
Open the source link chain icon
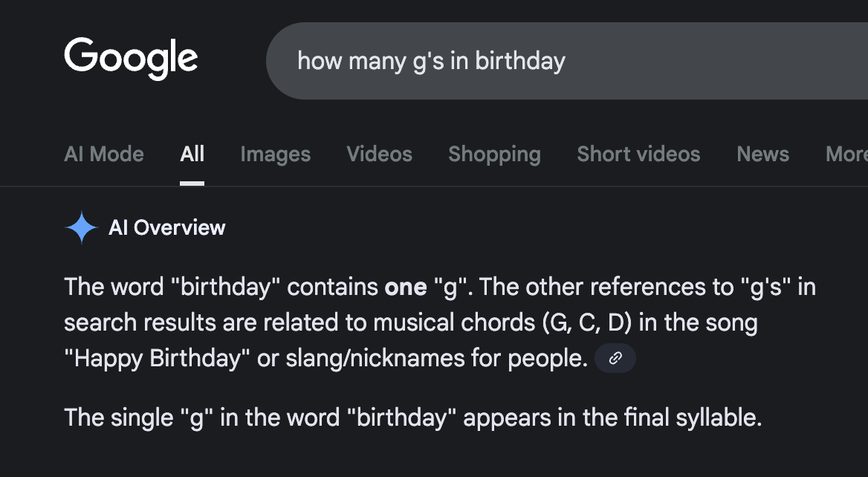[615, 358]
